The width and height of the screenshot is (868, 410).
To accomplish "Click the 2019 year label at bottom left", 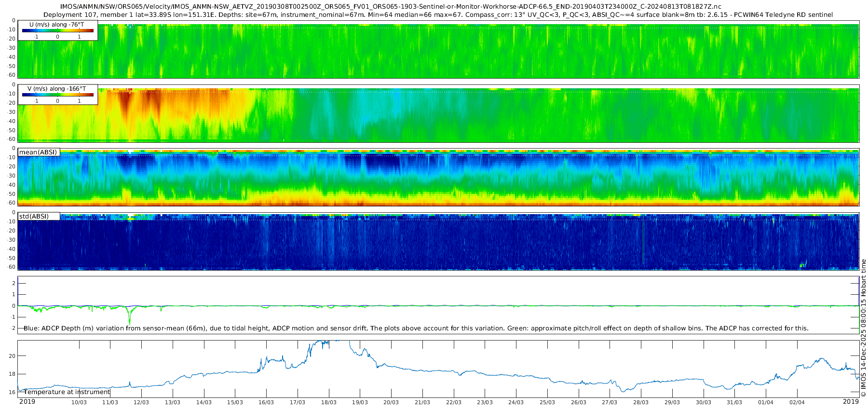I will pos(27,402).
